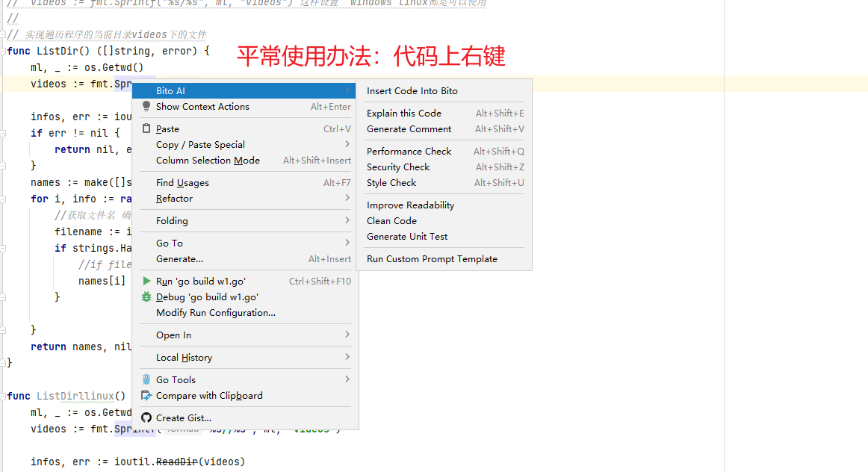Select Insert Code Into Bito
Image resolution: width=868 pixels, height=472 pixels.
click(444, 91)
